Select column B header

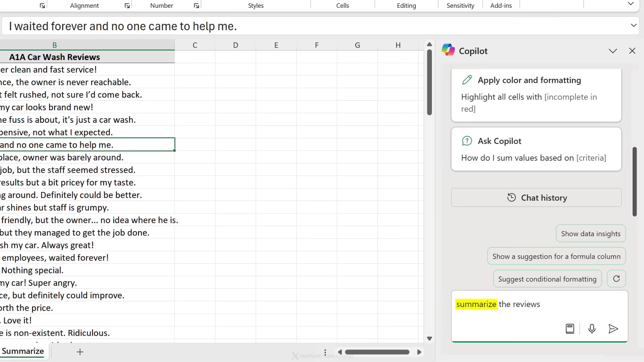coord(54,45)
